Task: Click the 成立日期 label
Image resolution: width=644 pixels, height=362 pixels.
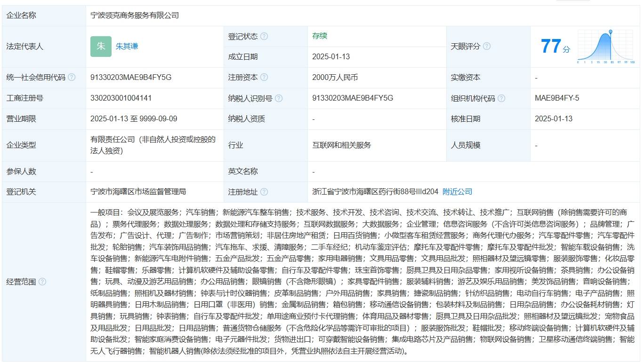Action: click(243, 57)
